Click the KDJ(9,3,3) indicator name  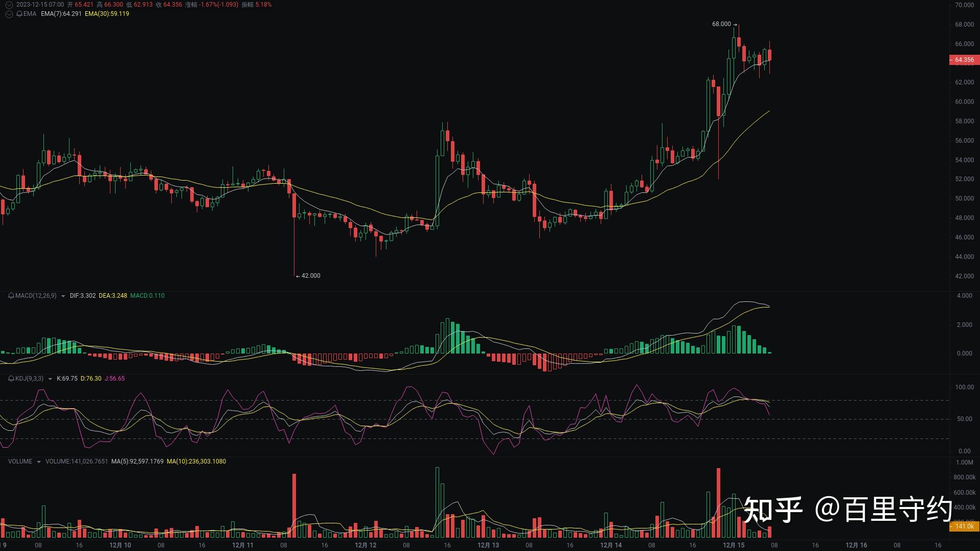[29, 379]
